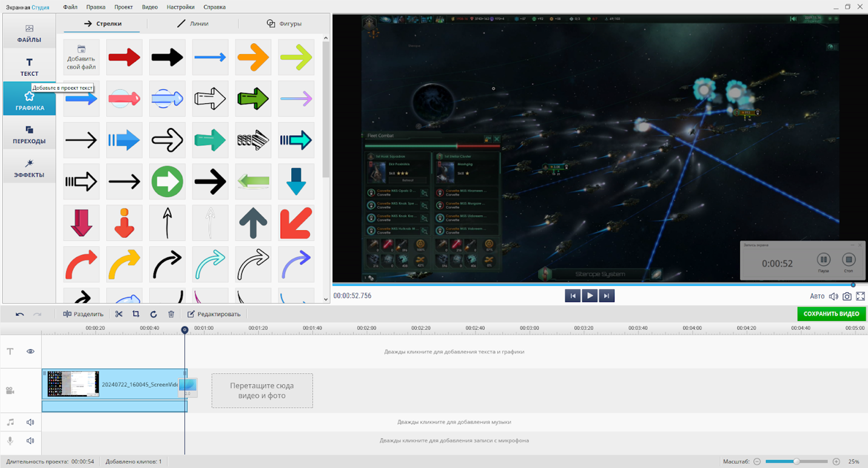868x468 pixels.
Task: Click the СОХРАНИТЬ ВИДЕО button
Action: click(x=831, y=314)
